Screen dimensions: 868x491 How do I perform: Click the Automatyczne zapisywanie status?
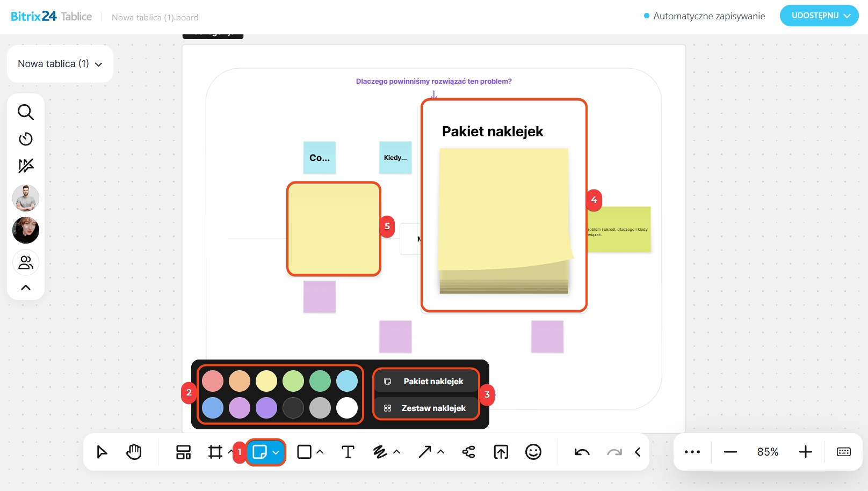coord(705,16)
